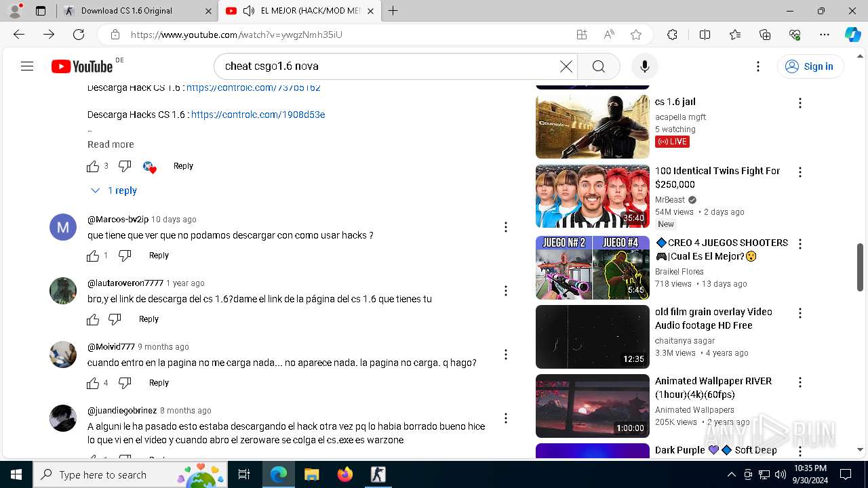Launch Firefox from taskbar
The height and width of the screenshot is (488, 868).
(344, 474)
